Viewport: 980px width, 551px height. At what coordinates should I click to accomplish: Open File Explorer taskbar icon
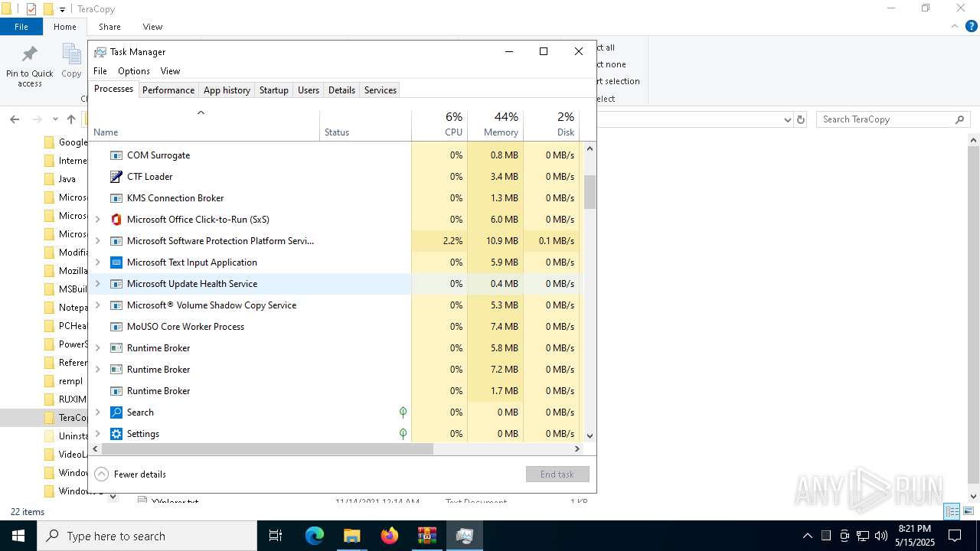[x=352, y=536]
